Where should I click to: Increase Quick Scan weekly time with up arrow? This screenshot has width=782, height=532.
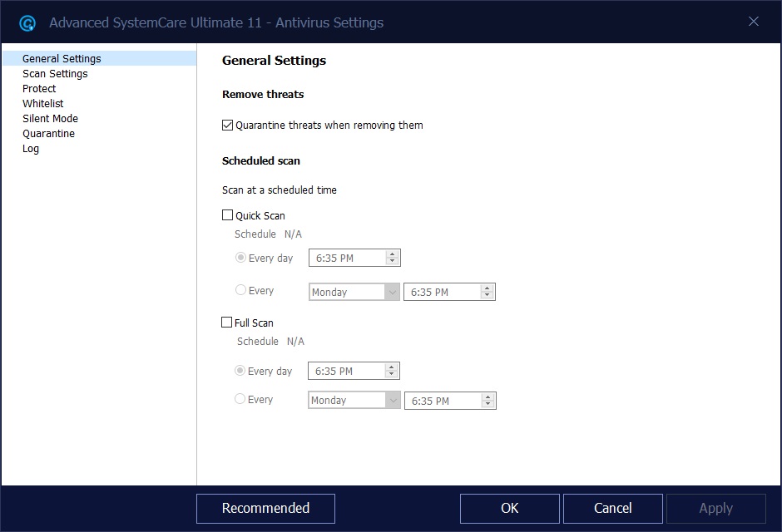point(488,288)
